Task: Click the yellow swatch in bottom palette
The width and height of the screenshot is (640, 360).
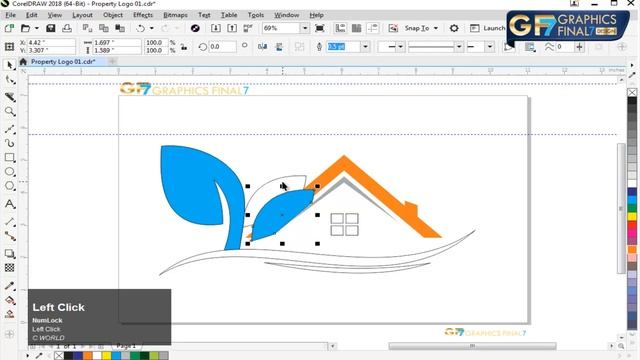Action: click(x=106, y=356)
